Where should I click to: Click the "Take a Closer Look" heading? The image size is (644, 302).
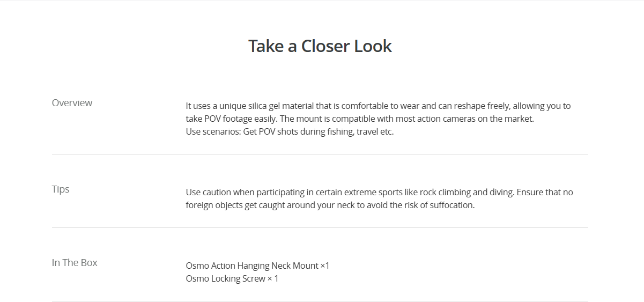(x=320, y=46)
